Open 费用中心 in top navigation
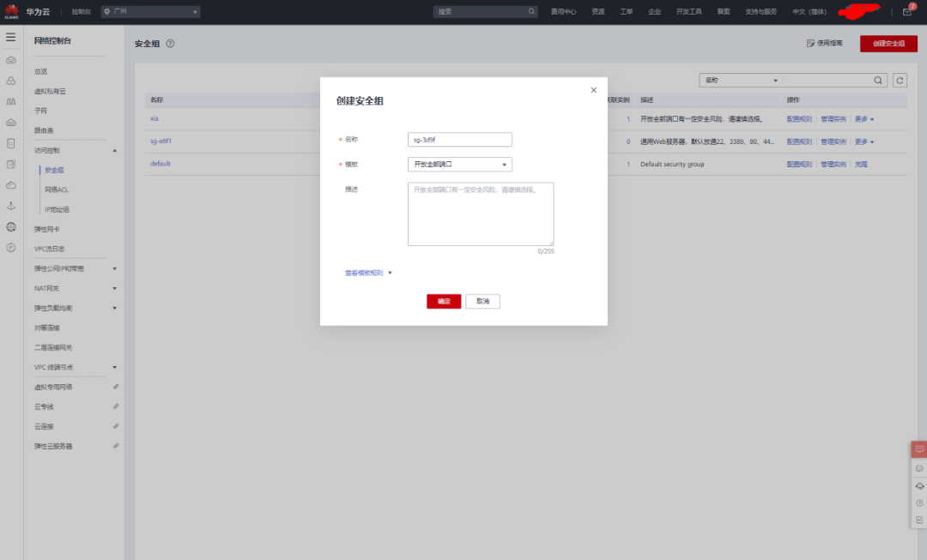Screen dimensions: 927x560 click(563, 11)
